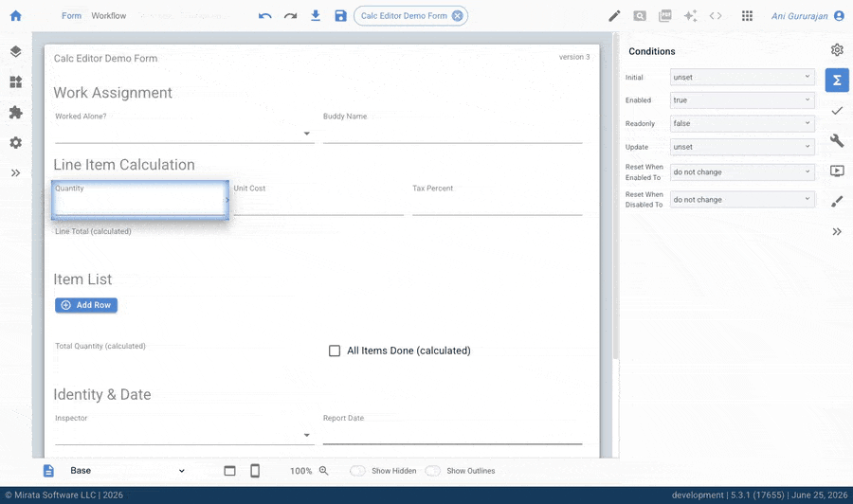Screen dimensions: 853x504
Task: Open the wrench tools icon
Action: pyautogui.click(x=837, y=141)
